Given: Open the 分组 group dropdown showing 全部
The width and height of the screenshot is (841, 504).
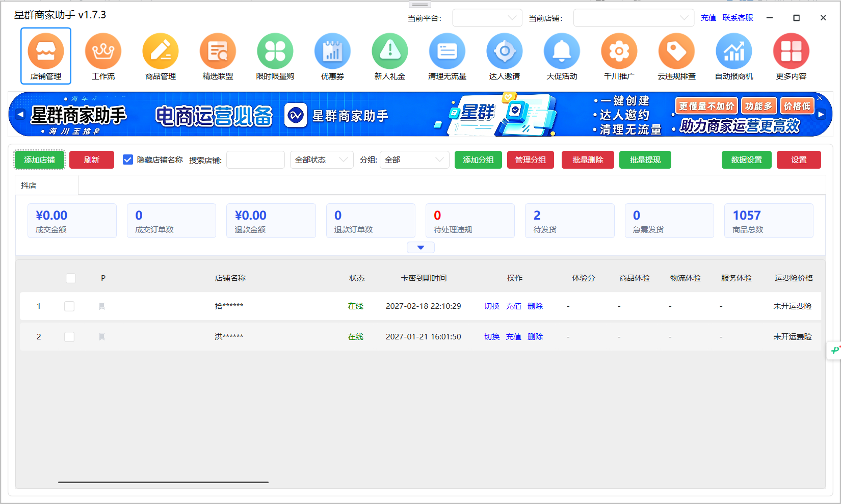Looking at the screenshot, I should tap(414, 160).
